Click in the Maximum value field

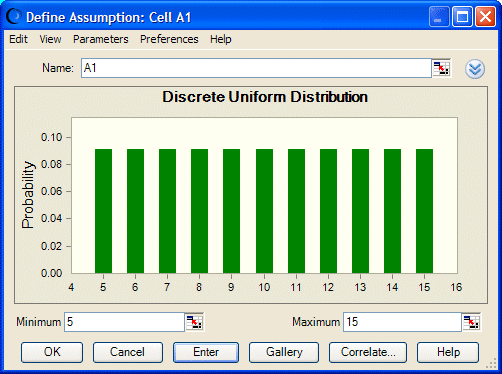tap(402, 322)
